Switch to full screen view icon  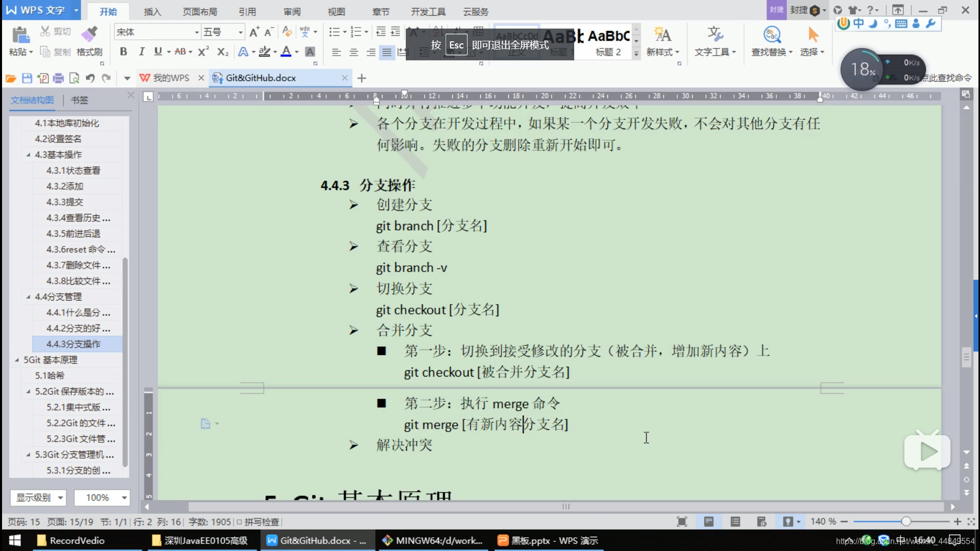coord(681,521)
